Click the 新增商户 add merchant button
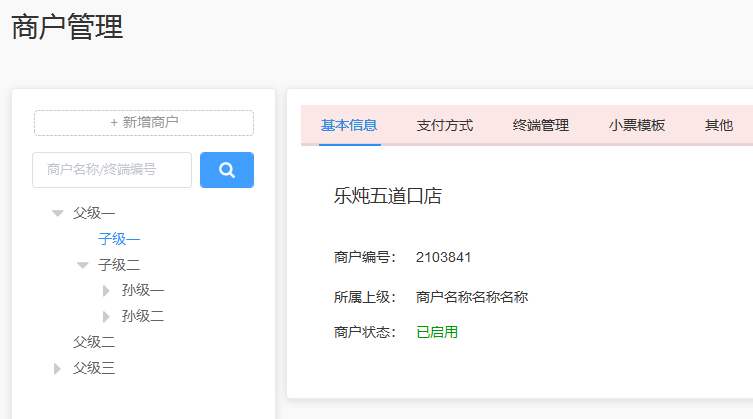The image size is (753, 419). (x=144, y=123)
